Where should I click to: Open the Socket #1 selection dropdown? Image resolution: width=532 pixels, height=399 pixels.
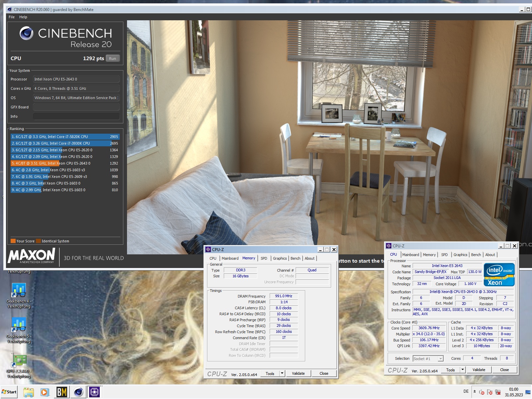[428, 359]
